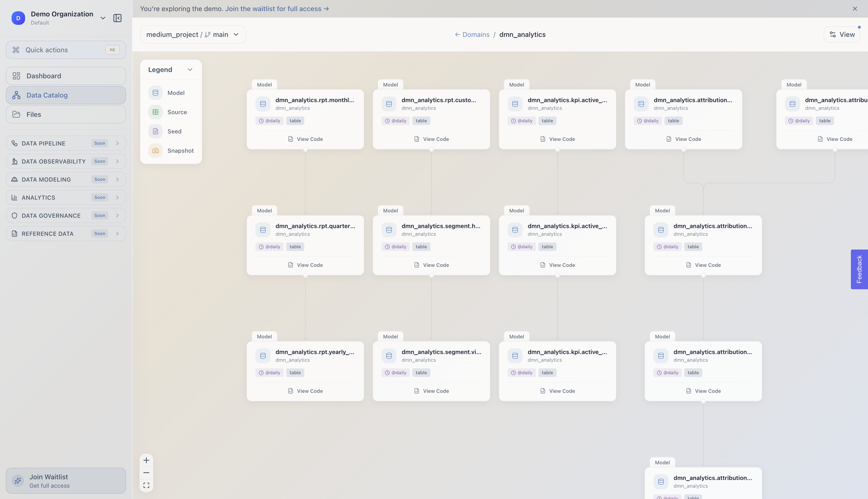Open the Dashboard page
This screenshot has height=499, width=868.
pyautogui.click(x=66, y=76)
